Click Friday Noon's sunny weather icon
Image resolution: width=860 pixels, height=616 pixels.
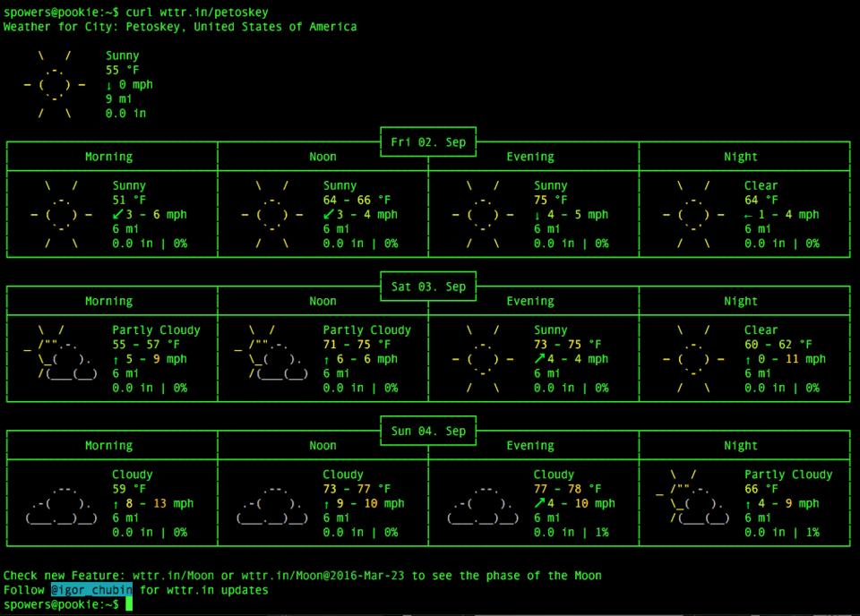click(272, 215)
